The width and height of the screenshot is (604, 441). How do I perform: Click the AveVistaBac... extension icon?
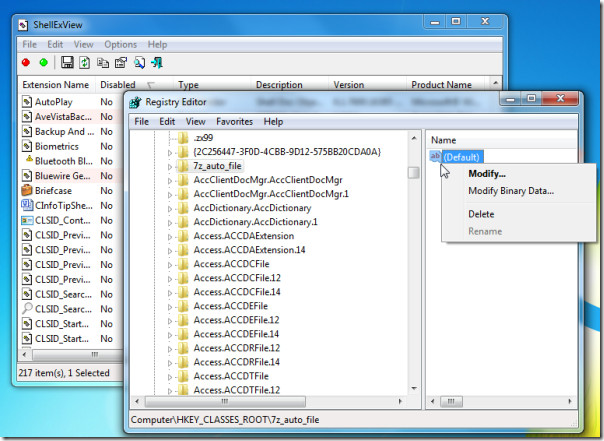27,117
